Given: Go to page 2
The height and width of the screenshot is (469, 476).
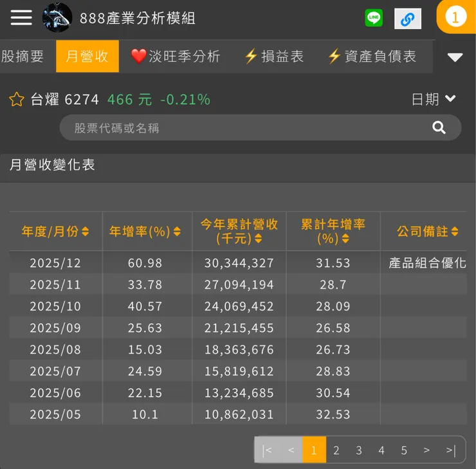Looking at the screenshot, I should [336, 450].
